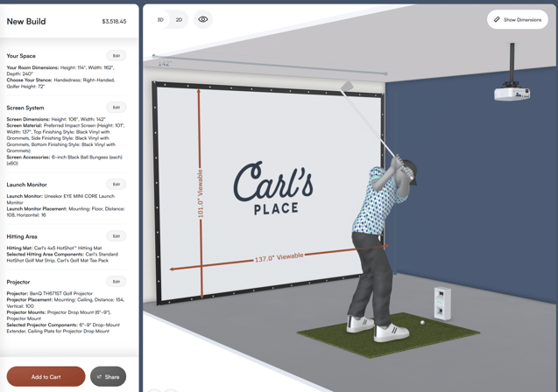Click the New Build title
558x392 pixels.
[x=26, y=22]
